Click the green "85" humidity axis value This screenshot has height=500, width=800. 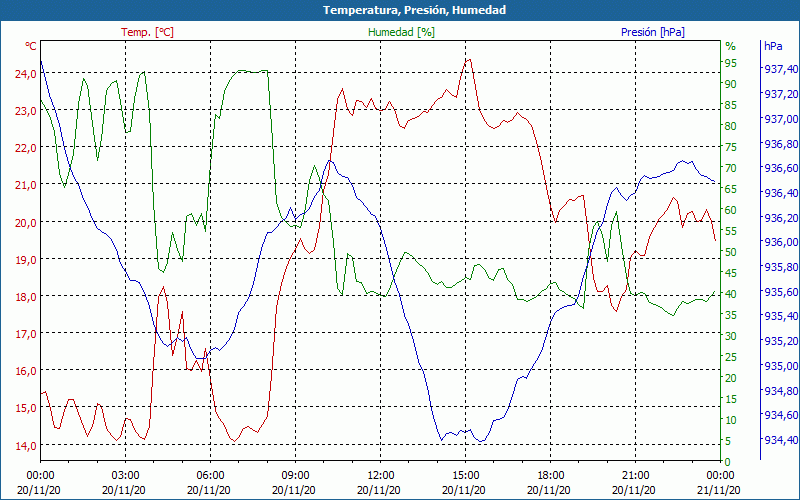731,105
